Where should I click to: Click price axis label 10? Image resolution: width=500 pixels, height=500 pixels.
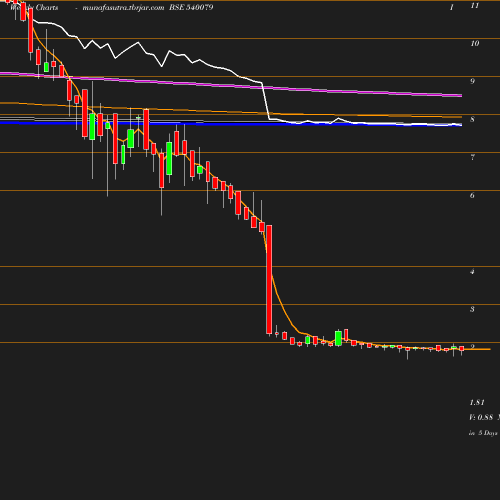[x=475, y=43]
